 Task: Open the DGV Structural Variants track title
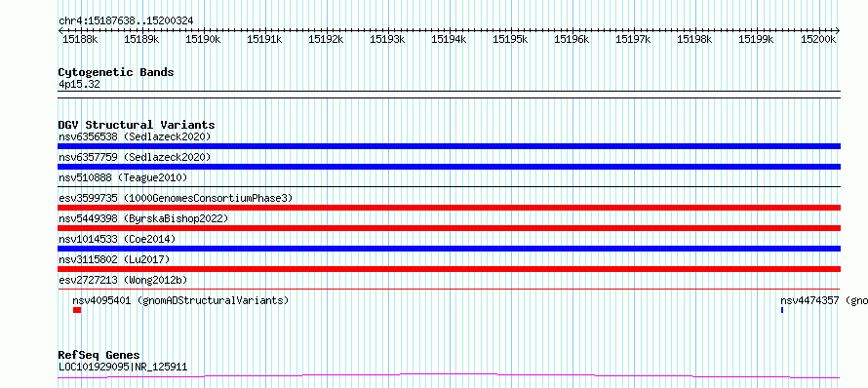pos(137,125)
